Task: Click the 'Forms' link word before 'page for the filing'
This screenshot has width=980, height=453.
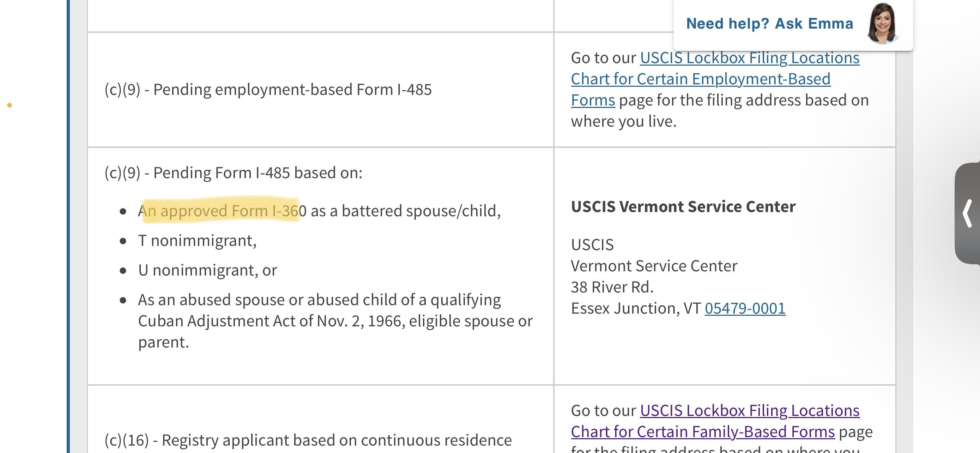Action: pos(593,101)
